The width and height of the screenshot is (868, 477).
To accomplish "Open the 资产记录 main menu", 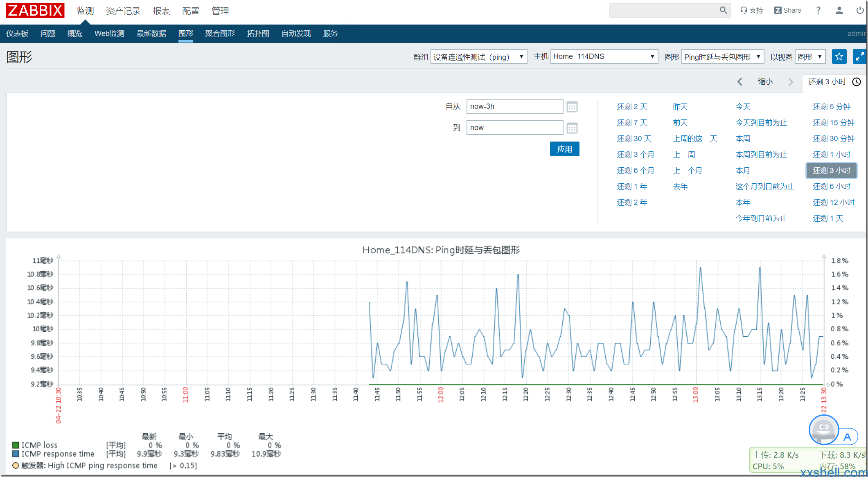I will [123, 11].
